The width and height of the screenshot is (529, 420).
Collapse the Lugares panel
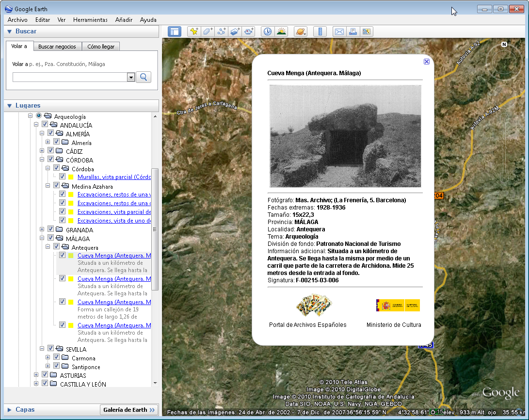click(x=9, y=106)
